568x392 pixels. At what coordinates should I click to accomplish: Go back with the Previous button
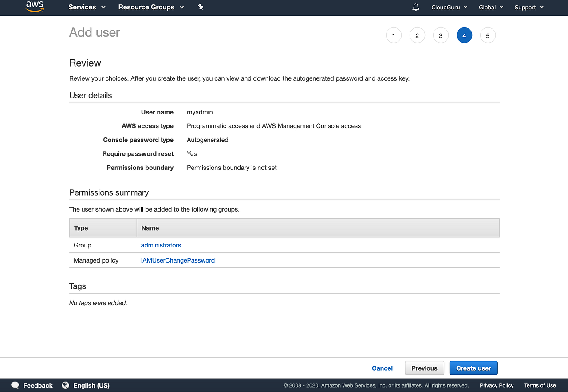[424, 368]
